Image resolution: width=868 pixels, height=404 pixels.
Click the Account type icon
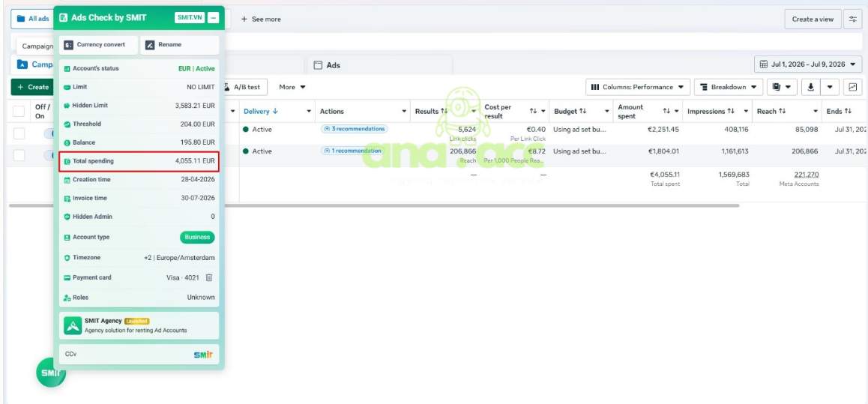click(x=67, y=237)
